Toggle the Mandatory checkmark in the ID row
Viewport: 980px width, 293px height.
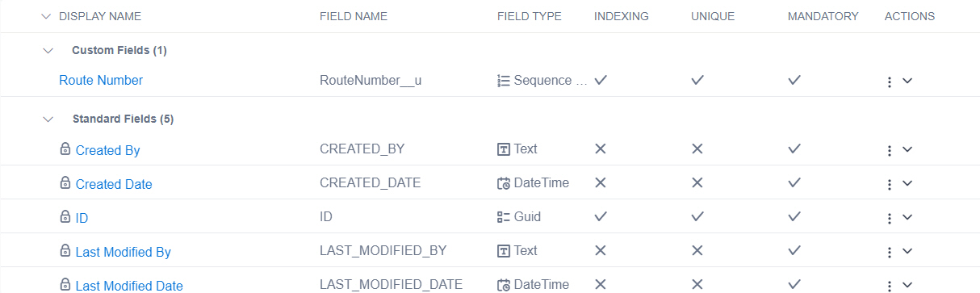point(794,216)
